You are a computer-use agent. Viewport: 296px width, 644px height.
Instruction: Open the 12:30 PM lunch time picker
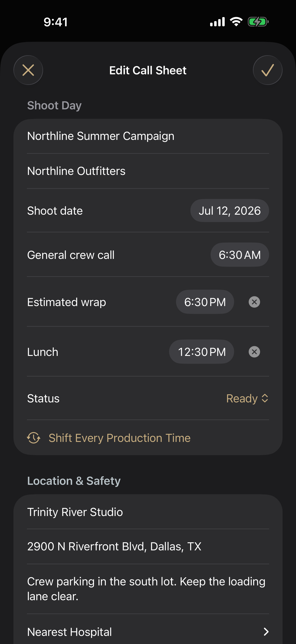click(201, 352)
